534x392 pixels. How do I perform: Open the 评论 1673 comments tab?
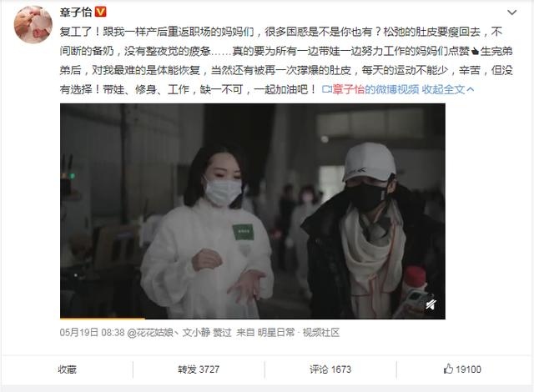coord(330,369)
